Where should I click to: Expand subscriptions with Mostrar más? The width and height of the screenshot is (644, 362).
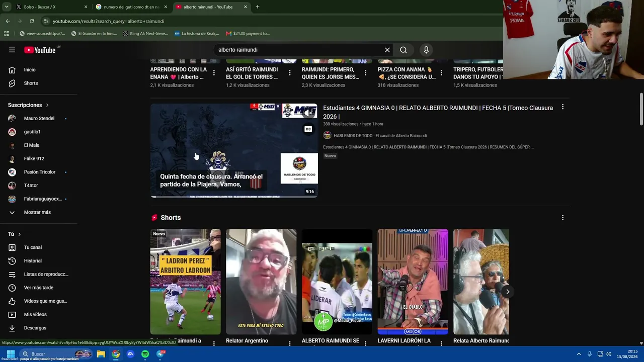[x=39, y=212]
